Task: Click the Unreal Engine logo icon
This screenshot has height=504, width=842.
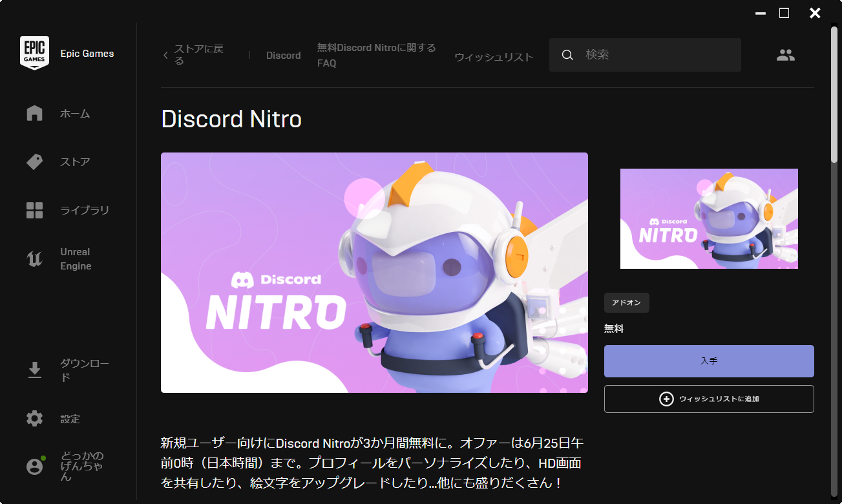Action: [34, 259]
